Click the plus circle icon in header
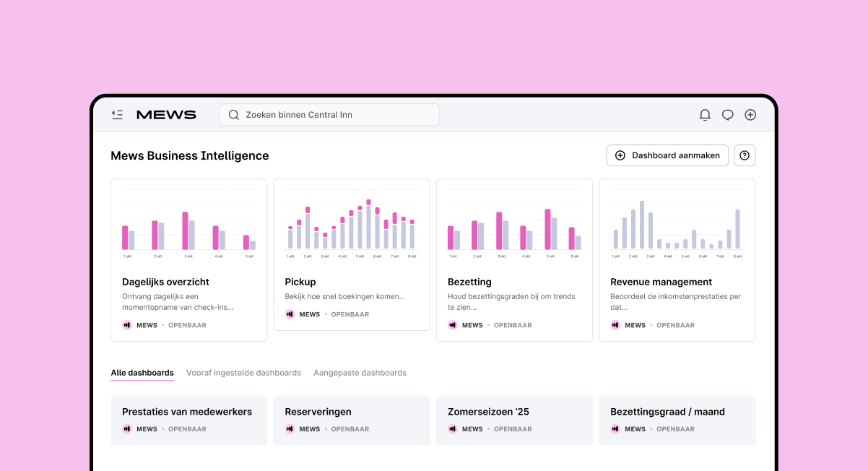 tap(750, 115)
